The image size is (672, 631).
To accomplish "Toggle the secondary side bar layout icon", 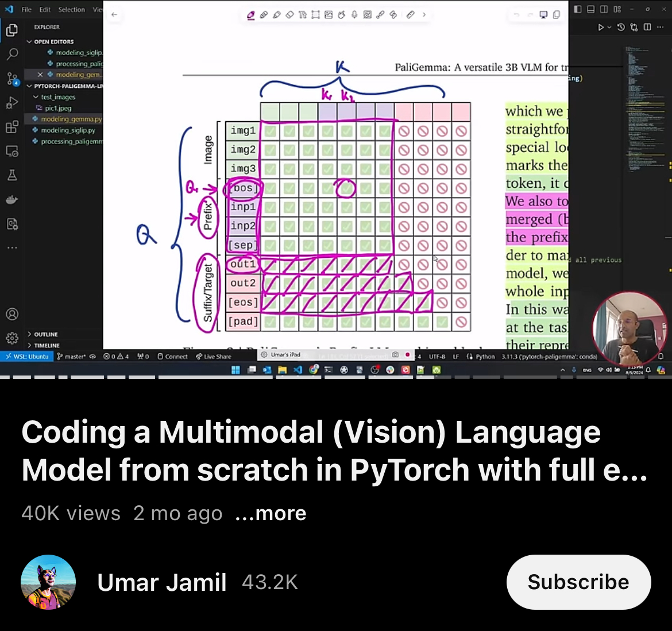I will [604, 9].
